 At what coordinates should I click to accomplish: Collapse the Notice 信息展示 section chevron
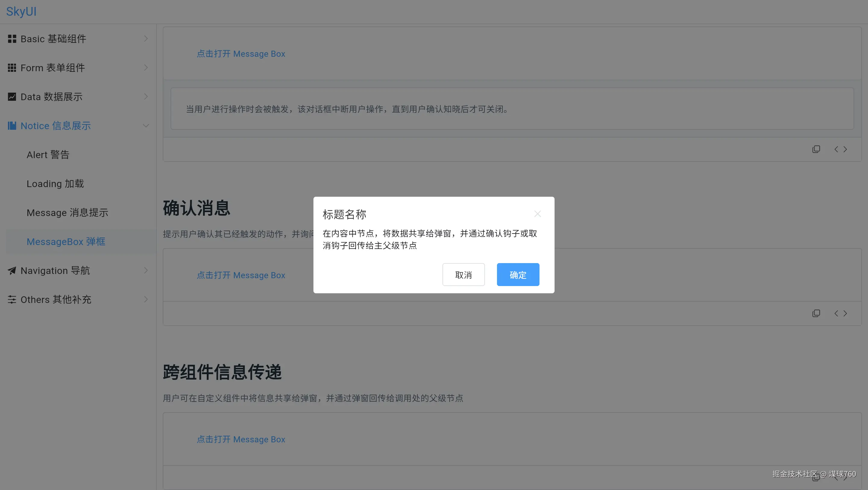tap(146, 126)
